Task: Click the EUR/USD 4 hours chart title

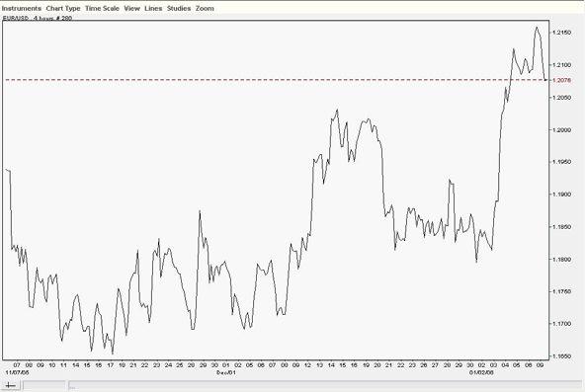Action: click(38, 18)
